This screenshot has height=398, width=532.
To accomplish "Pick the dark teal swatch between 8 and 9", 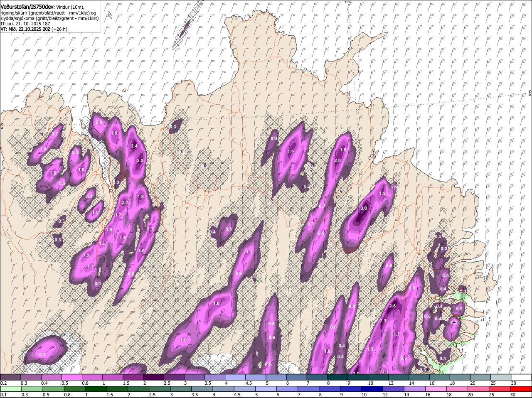I will click(337, 377).
